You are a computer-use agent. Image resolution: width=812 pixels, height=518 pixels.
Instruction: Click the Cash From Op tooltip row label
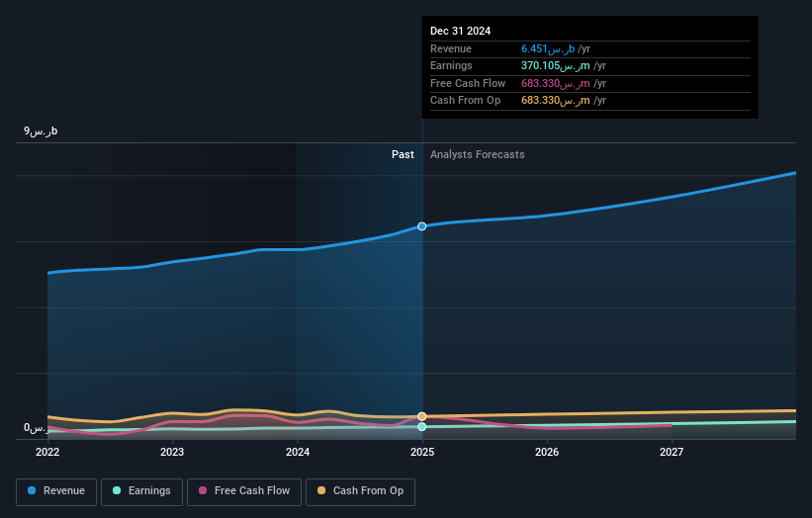click(466, 101)
